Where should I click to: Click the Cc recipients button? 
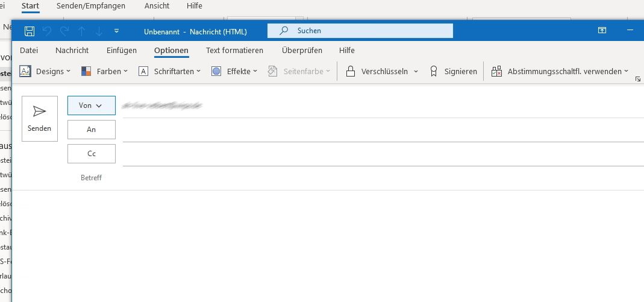(92, 154)
